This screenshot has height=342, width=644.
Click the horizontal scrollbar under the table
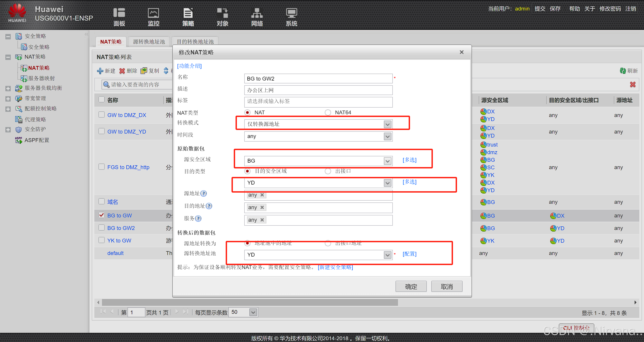250,302
